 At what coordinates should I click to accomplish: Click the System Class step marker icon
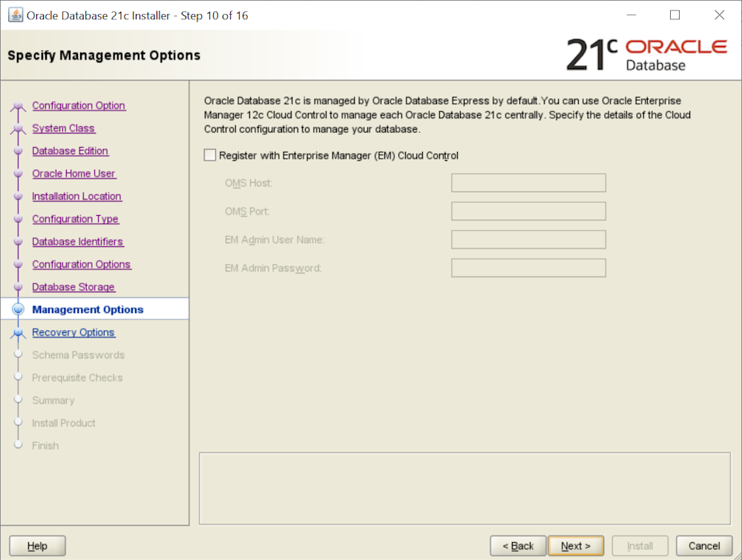click(x=19, y=129)
